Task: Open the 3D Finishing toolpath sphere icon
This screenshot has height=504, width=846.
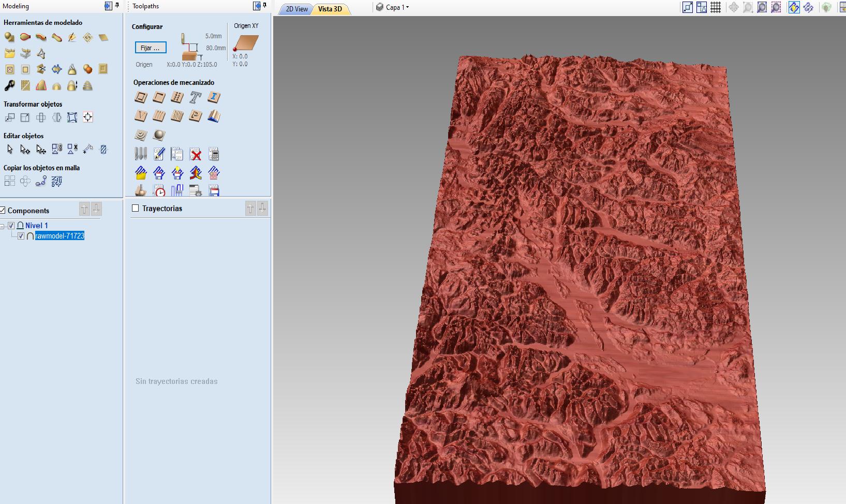Action: [159, 135]
